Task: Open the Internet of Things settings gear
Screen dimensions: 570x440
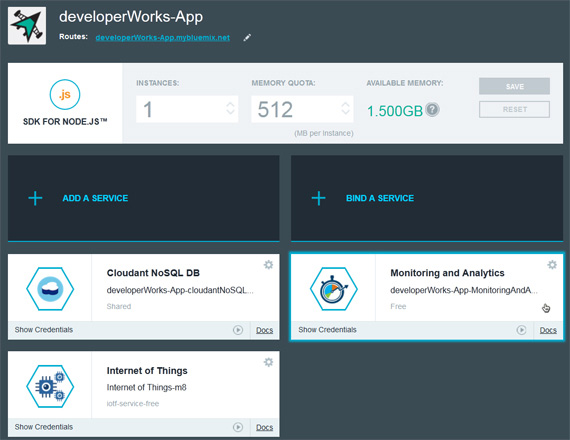Action: 268,362
